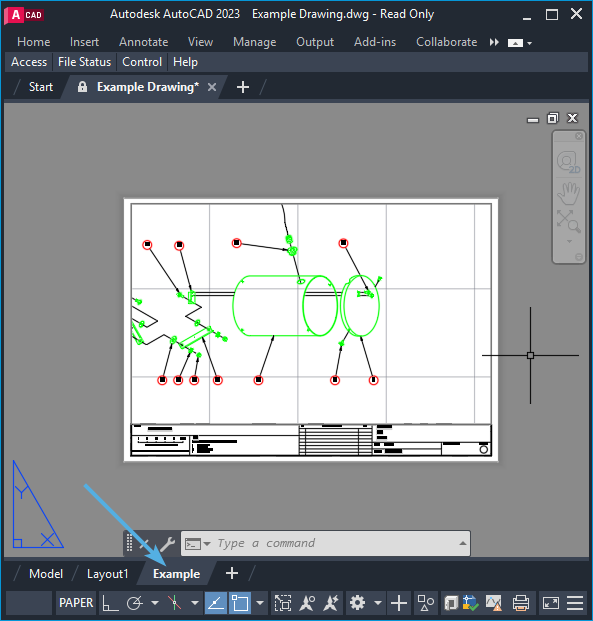
Task: Switch to the Start file tab
Action: point(41,87)
